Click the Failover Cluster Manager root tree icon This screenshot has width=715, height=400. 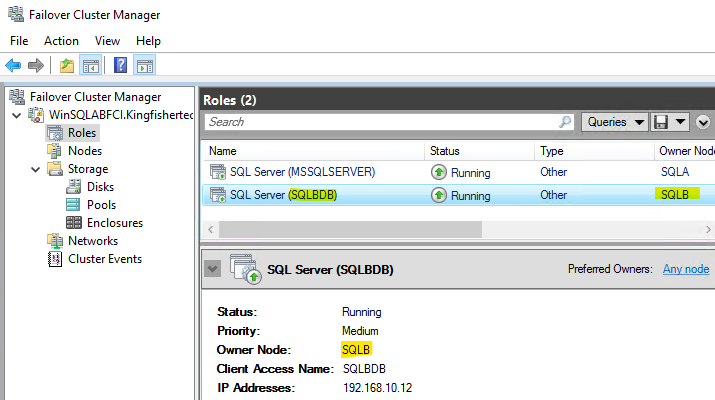(x=17, y=97)
